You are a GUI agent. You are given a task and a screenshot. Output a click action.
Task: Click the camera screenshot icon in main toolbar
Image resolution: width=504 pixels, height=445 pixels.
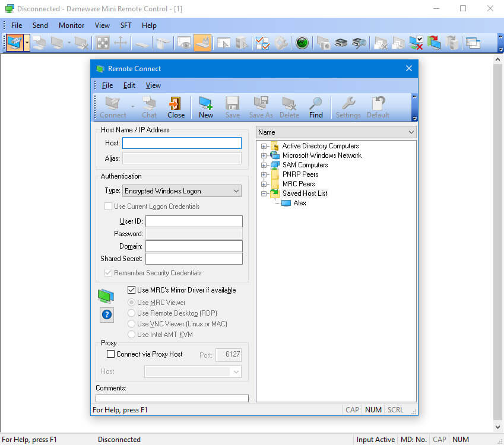[x=323, y=43]
